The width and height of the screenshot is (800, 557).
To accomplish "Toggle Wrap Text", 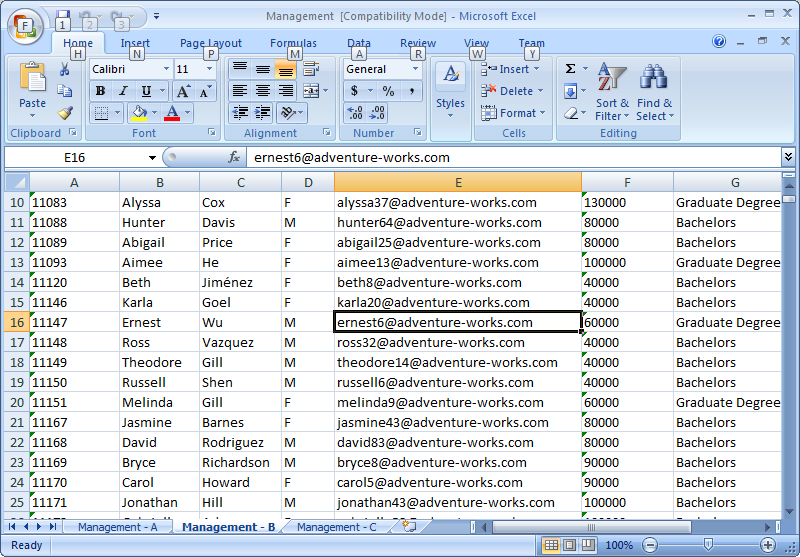I will 311,69.
